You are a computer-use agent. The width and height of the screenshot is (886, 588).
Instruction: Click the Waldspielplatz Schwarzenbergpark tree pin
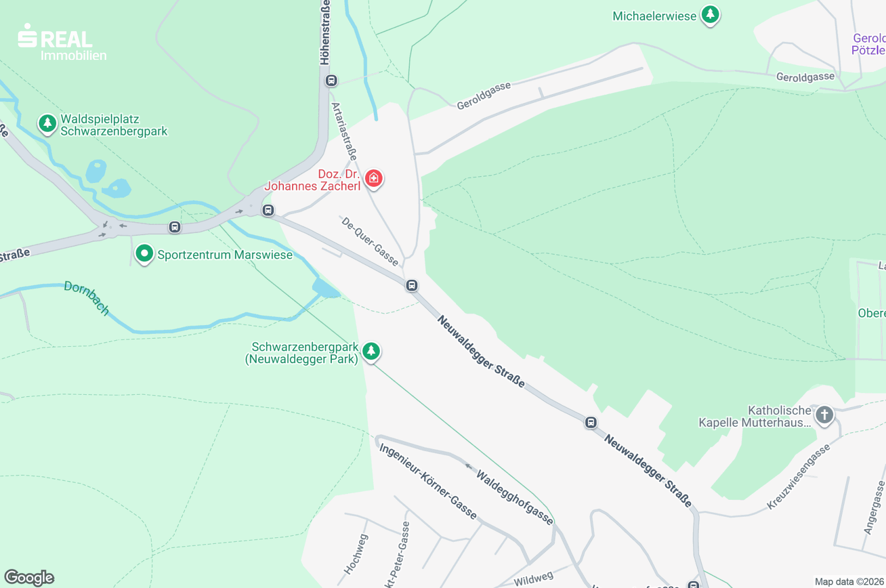pyautogui.click(x=47, y=124)
